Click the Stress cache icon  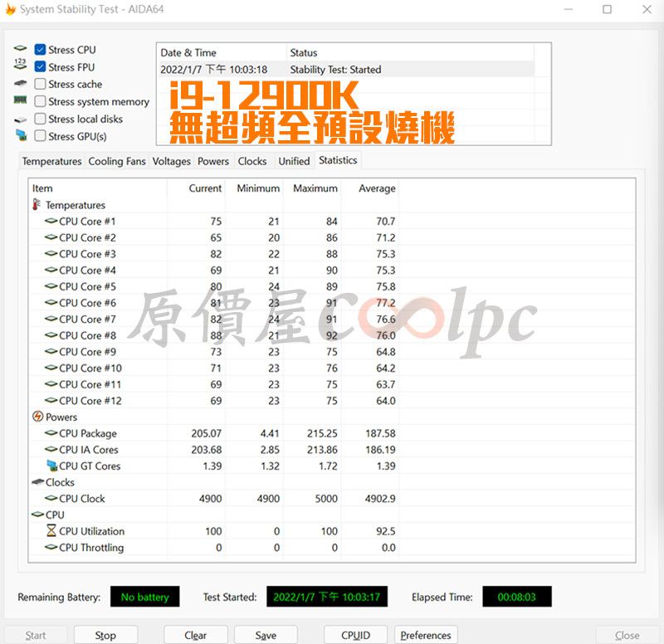pos(20,83)
